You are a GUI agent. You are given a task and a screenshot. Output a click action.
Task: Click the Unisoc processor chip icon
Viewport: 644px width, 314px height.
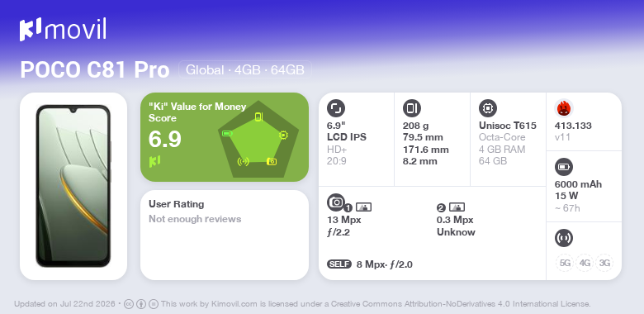488,108
